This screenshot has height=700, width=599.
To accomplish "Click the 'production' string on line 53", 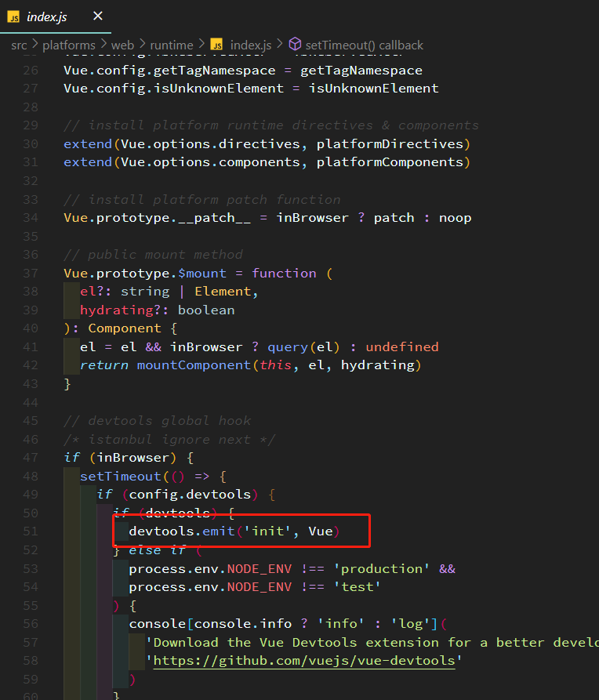I will pos(382,569).
